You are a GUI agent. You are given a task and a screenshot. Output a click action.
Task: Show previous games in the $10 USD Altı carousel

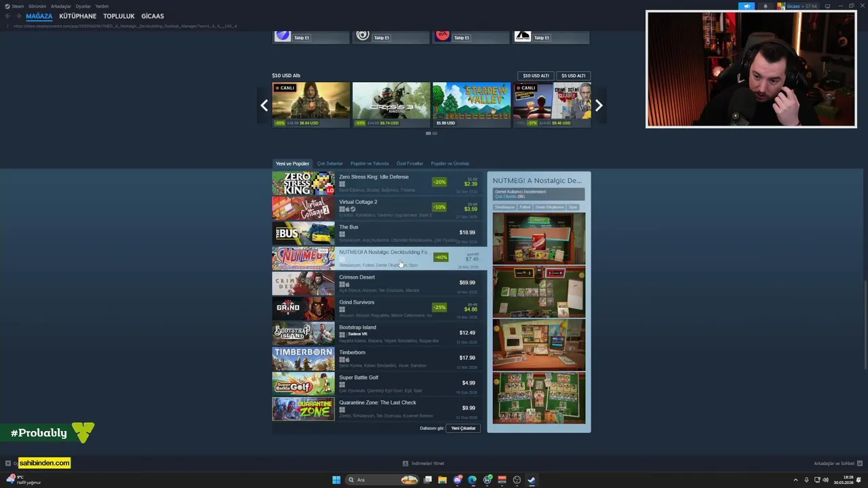coord(264,105)
